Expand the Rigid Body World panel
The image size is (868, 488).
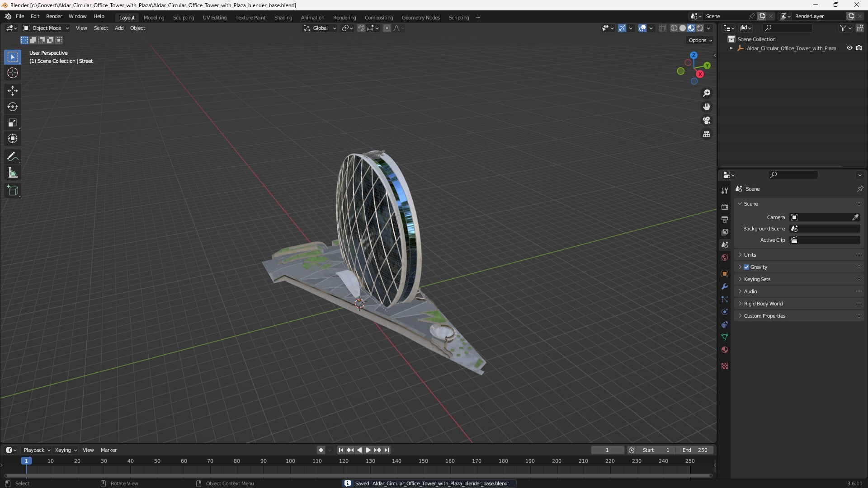(x=799, y=304)
